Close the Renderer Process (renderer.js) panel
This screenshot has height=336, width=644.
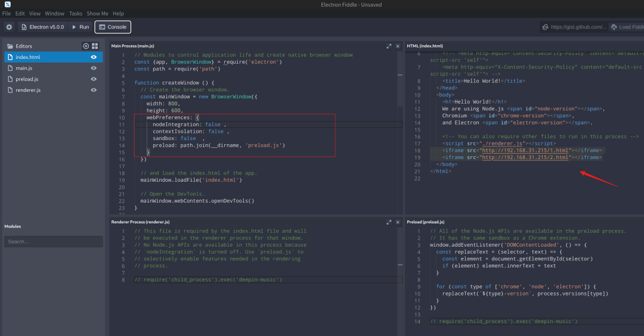(x=398, y=222)
